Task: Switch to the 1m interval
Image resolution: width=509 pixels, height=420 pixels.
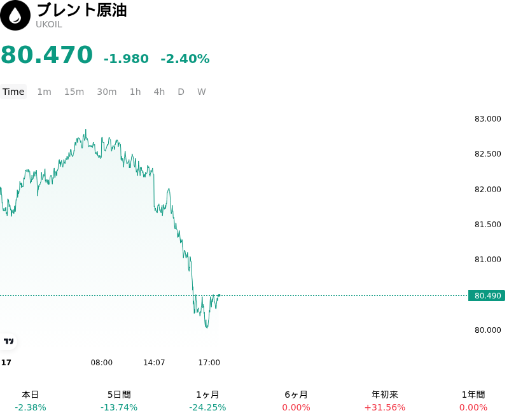Action: tap(44, 92)
